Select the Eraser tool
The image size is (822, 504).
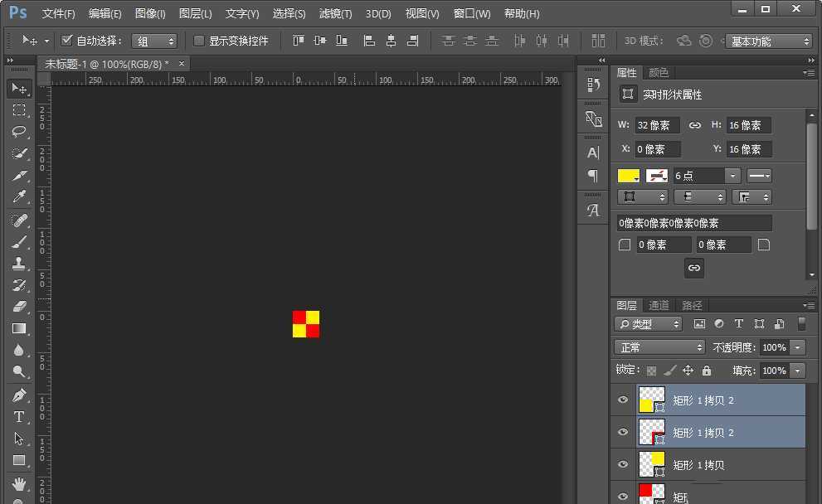pyautogui.click(x=19, y=307)
